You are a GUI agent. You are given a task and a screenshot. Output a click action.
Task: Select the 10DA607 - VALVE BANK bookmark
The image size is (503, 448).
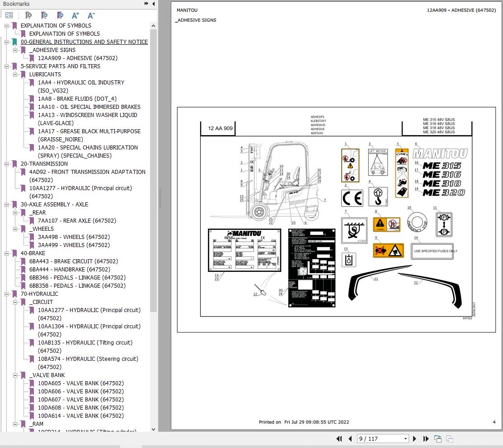(81, 400)
